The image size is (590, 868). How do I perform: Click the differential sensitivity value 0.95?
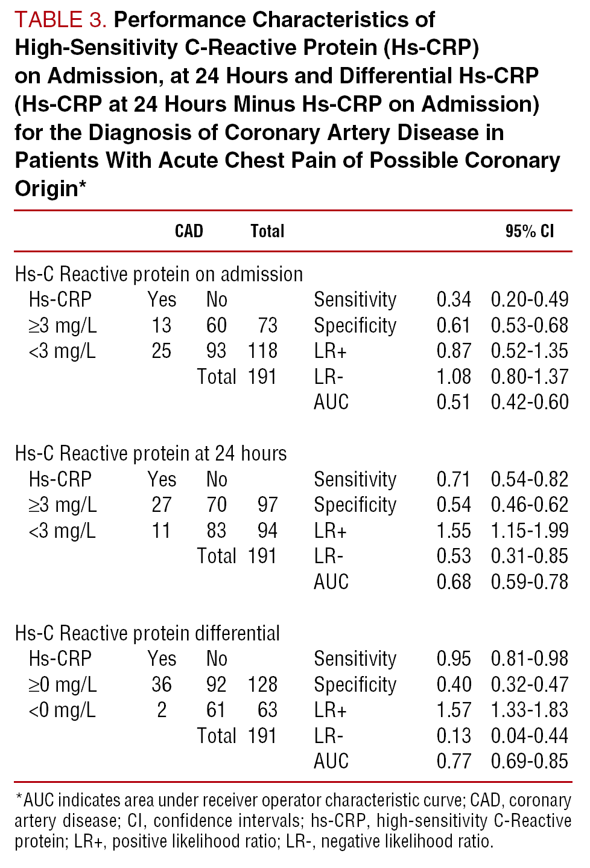[x=453, y=659]
